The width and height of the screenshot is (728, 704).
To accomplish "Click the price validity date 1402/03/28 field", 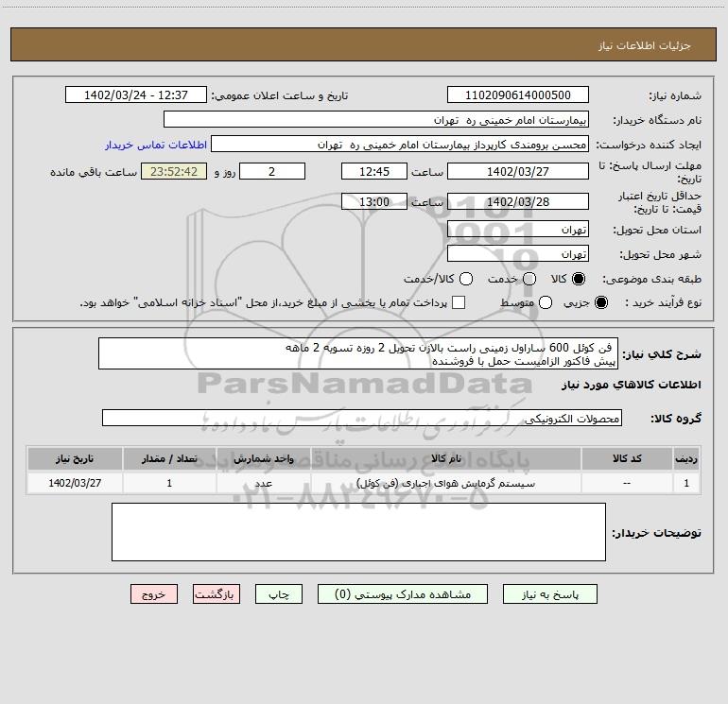I will point(518,201).
